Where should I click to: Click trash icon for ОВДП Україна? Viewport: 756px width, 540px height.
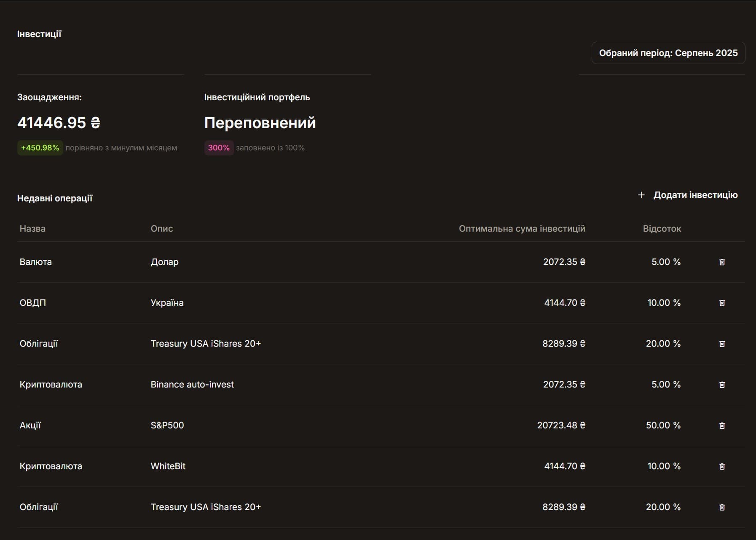pyautogui.click(x=722, y=303)
